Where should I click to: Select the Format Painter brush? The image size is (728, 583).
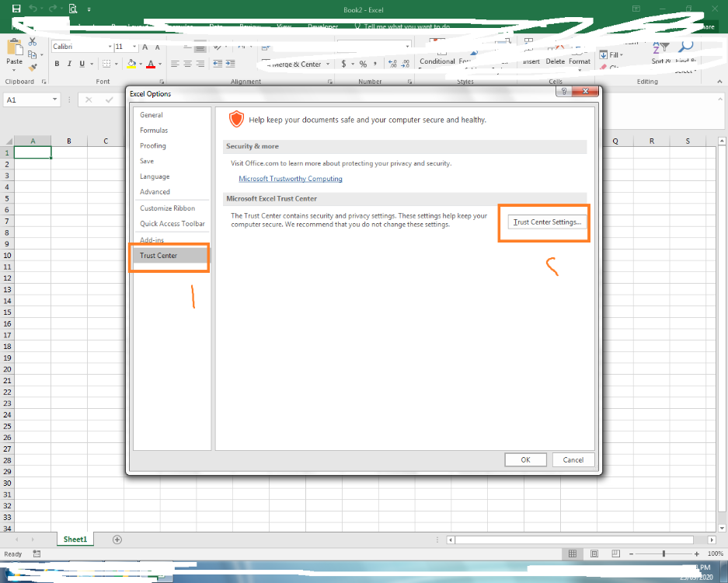33,68
